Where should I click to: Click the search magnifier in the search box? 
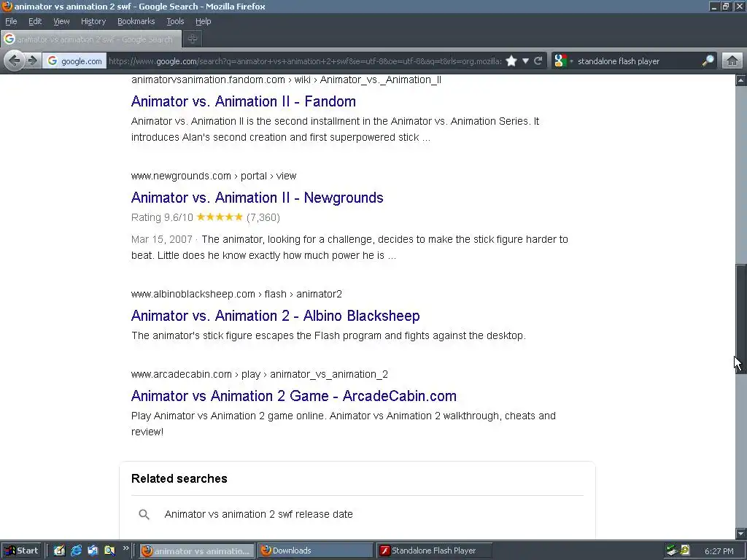pos(708,61)
